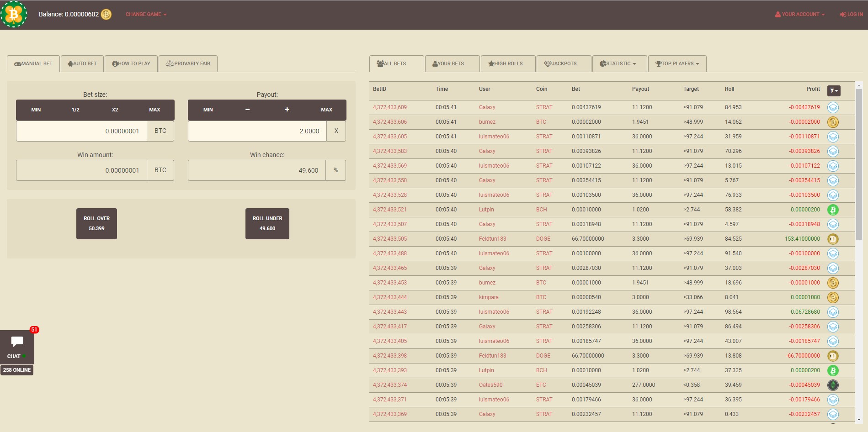Switch to the MANUAL BET tab
This screenshot has width=868, height=432.
click(x=33, y=63)
